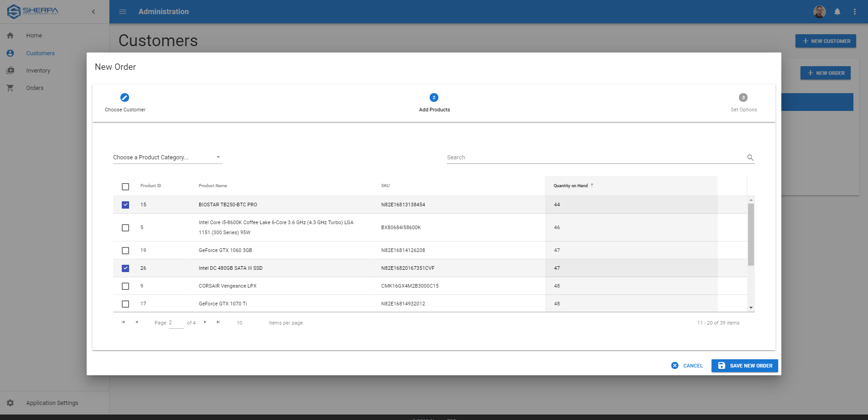Click the search magnifier icon

point(750,157)
